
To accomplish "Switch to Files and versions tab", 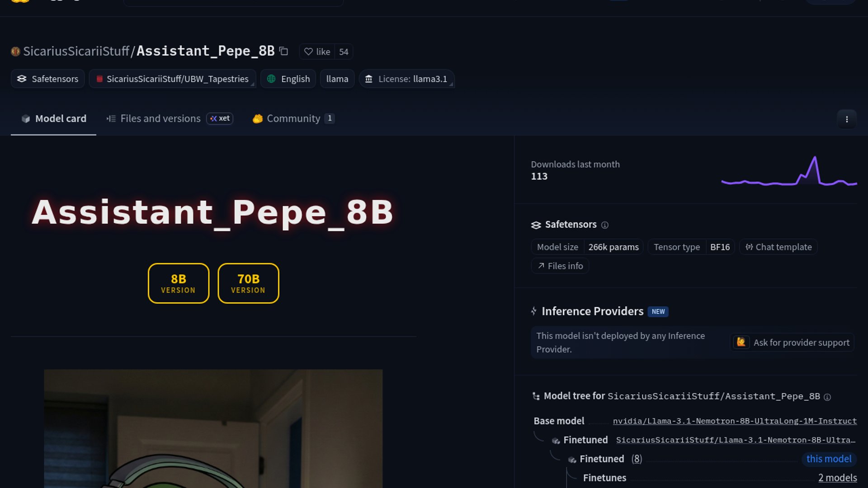I will point(160,118).
